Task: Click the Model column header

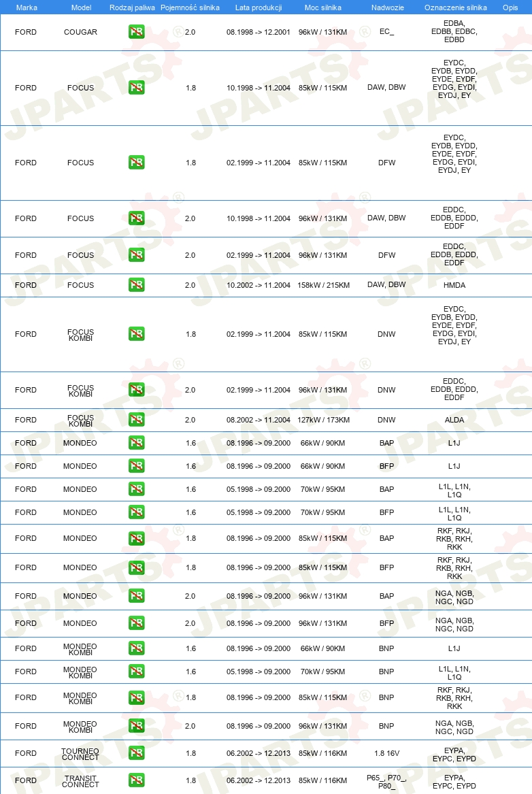Action: (81, 7)
